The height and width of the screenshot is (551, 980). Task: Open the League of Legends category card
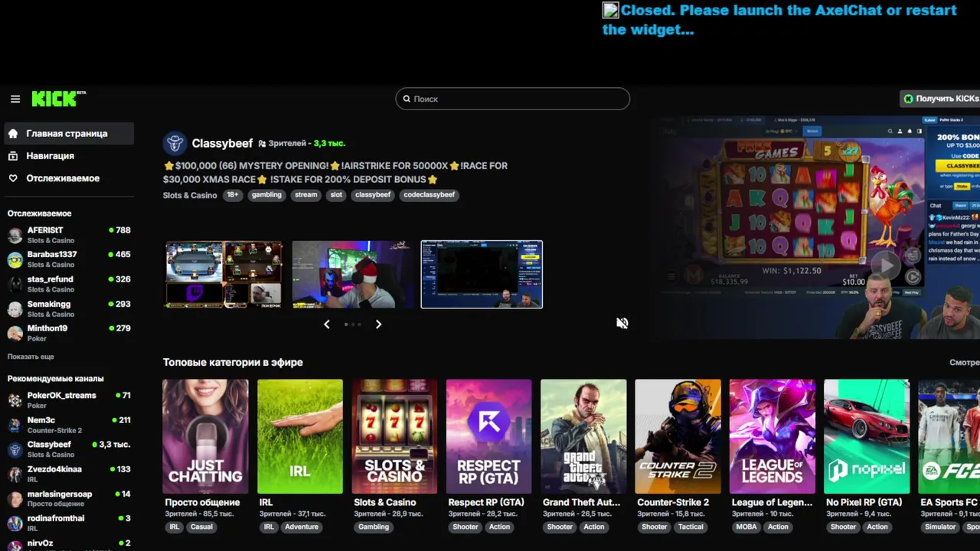click(773, 436)
